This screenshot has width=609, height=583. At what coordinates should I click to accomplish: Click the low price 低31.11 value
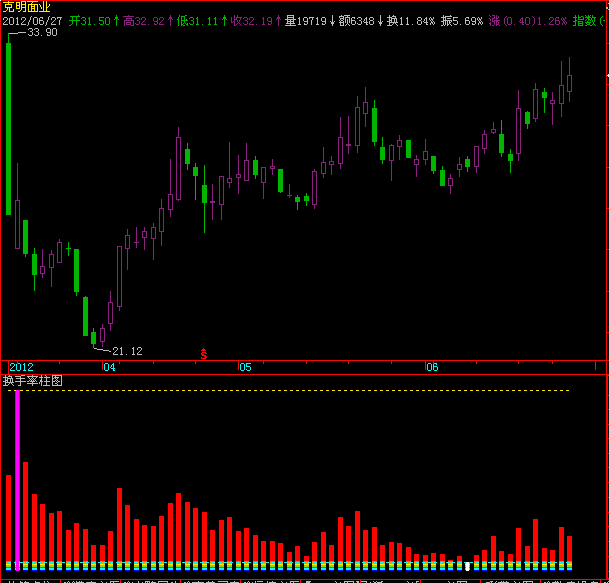(x=197, y=21)
